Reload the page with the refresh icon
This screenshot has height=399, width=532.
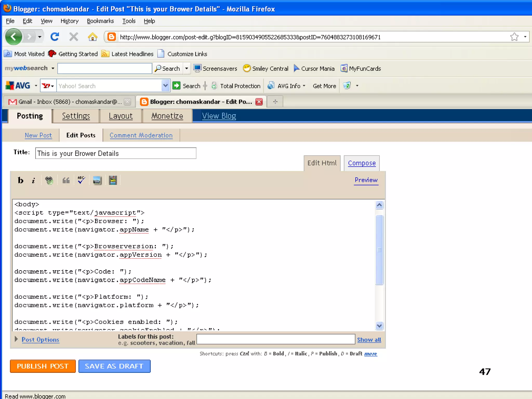click(x=55, y=37)
